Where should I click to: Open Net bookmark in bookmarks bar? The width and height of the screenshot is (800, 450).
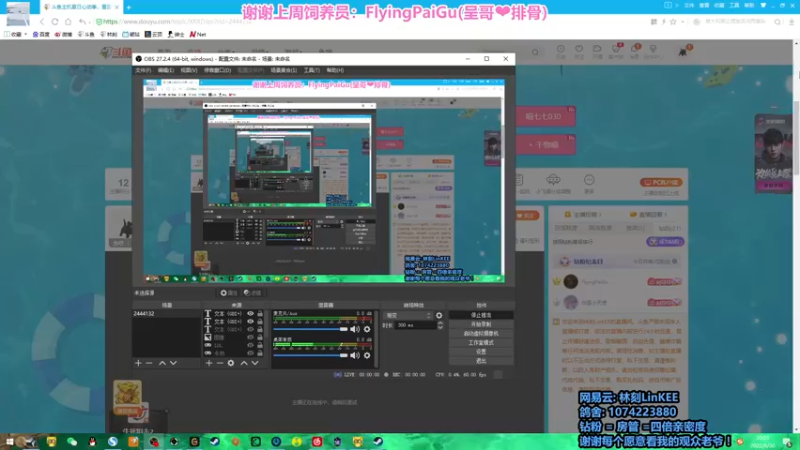198,35
